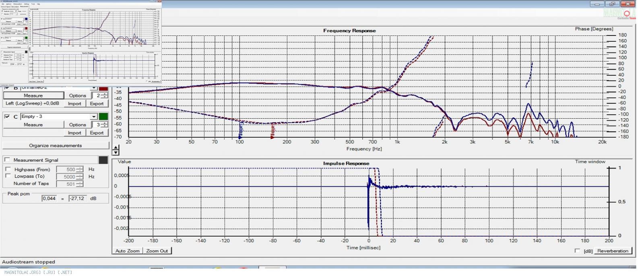Click the Zoom Out button

tap(157, 251)
